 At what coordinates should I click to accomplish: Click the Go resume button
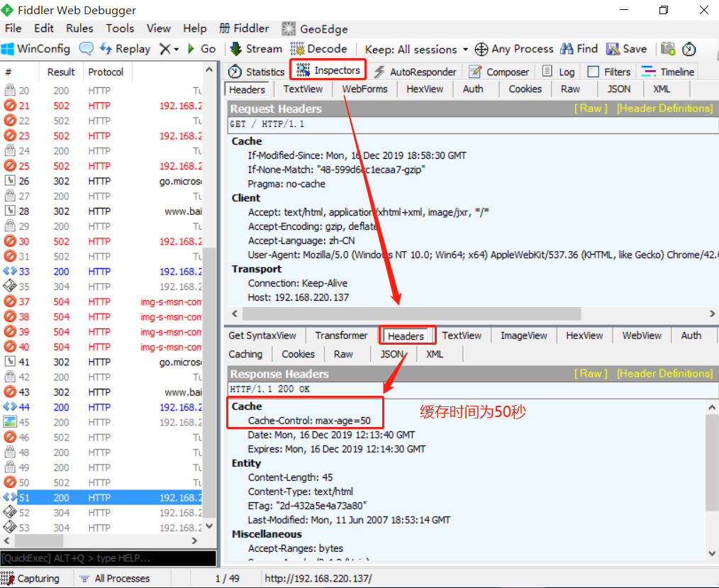(x=201, y=49)
